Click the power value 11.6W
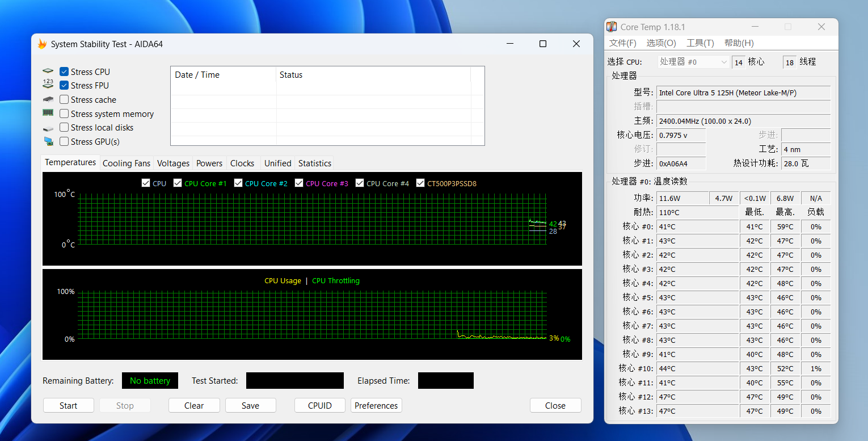 682,198
